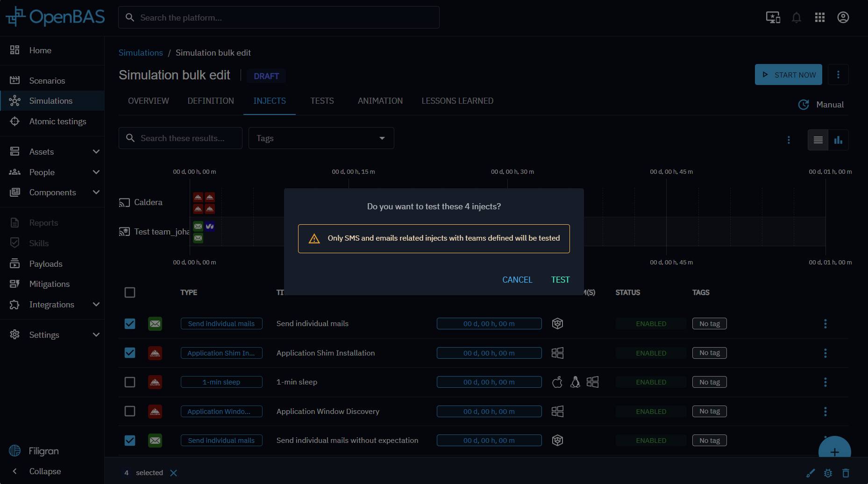Clear selection with the X icon
868x484 pixels.
pos(174,473)
